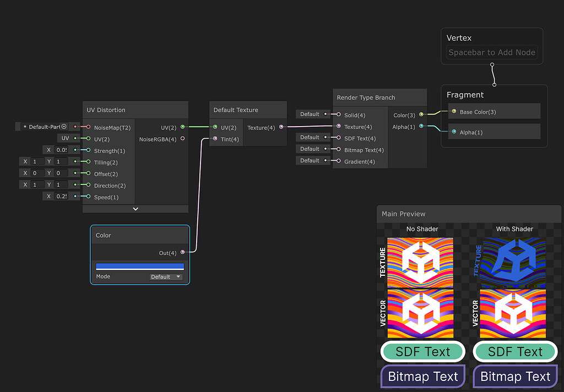Click the Bitmap Text button under With Shader
Viewport: 564px width, 392px height.
[x=515, y=377]
